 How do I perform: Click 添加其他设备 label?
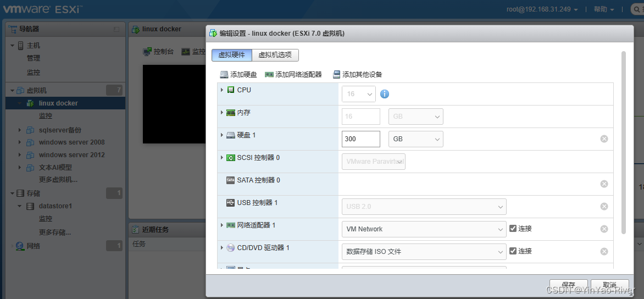tap(362, 75)
